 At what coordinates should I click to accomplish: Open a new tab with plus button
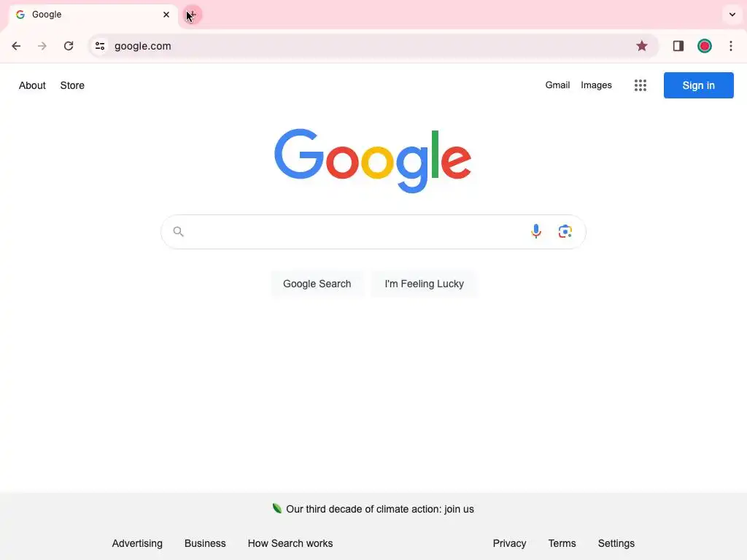[193, 15]
